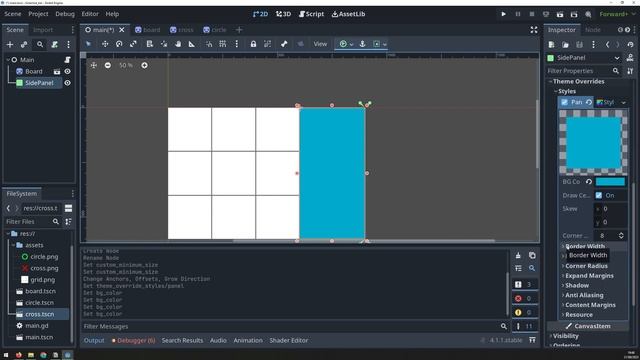Screen dimensions: 640x360
Task: Click the Main node script icon
Action: [67, 60]
